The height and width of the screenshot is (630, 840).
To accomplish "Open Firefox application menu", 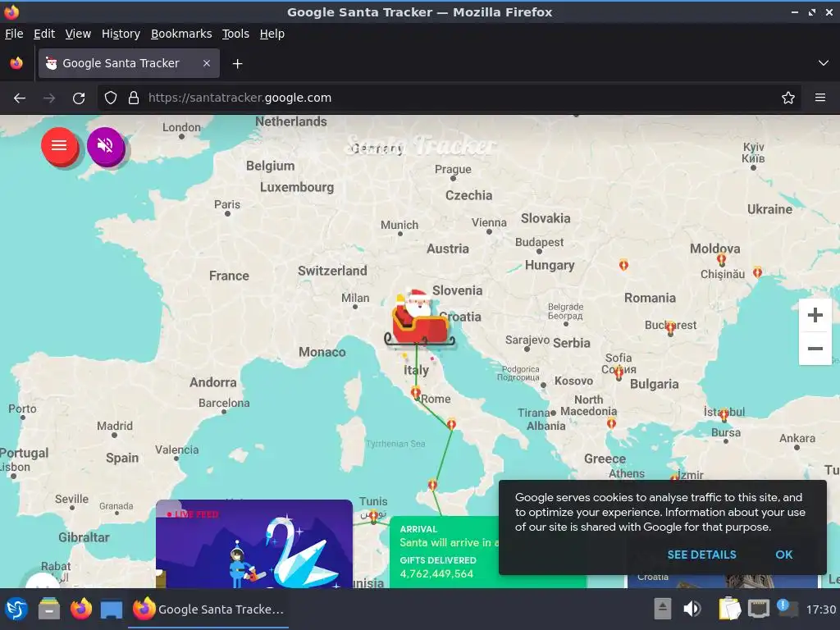I will point(820,98).
